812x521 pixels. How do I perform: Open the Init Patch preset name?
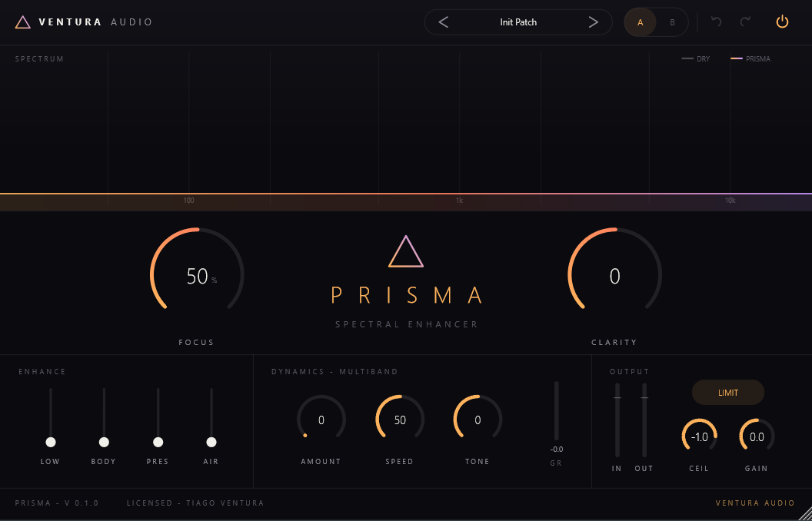point(518,22)
